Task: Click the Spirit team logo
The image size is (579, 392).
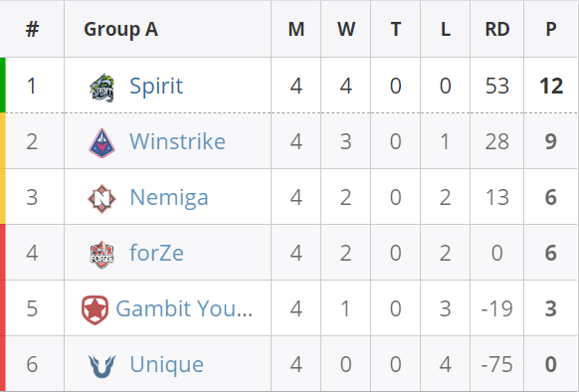Action: [x=101, y=88]
